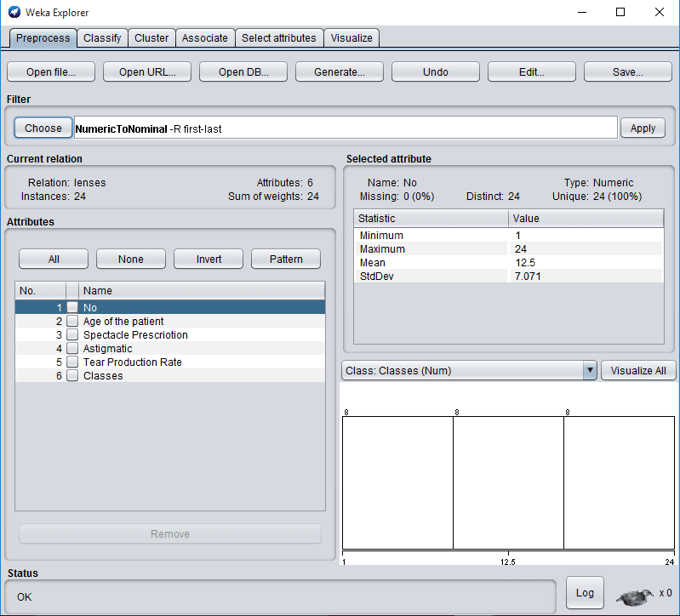Select the Astigmatic attribute row

(170, 349)
